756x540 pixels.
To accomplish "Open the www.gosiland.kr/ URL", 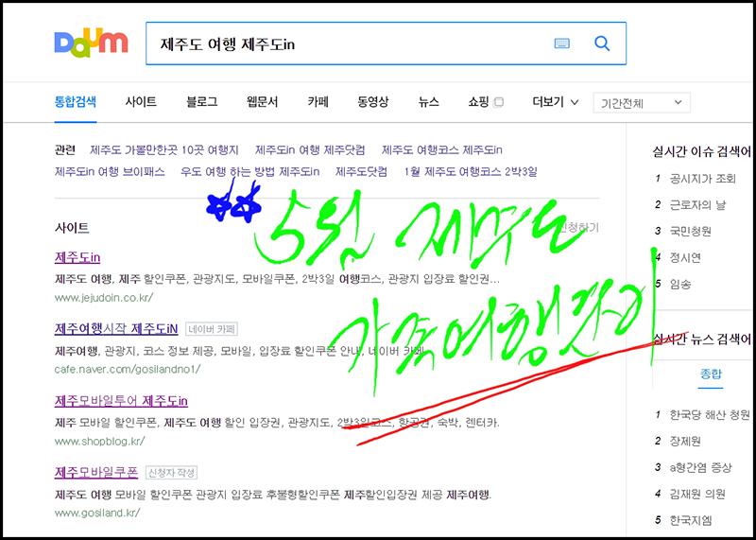I will pyautogui.click(x=97, y=513).
